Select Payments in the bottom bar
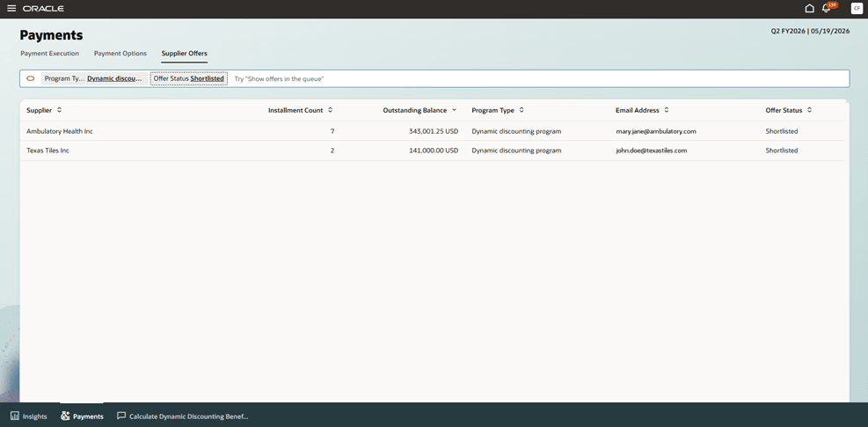Viewport: 868px width, 427px height. pos(82,416)
